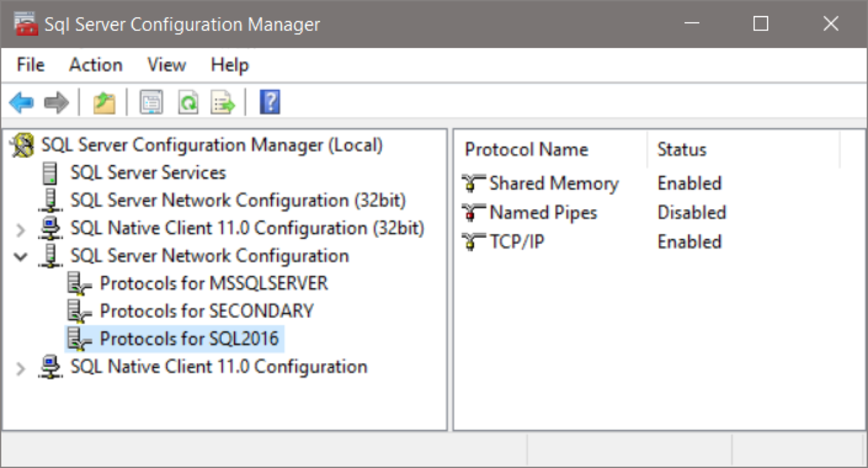Expand SQL Native Client 11.0 Configuration (32bit)
Image resolution: width=868 pixels, height=468 pixels.
pyautogui.click(x=20, y=230)
